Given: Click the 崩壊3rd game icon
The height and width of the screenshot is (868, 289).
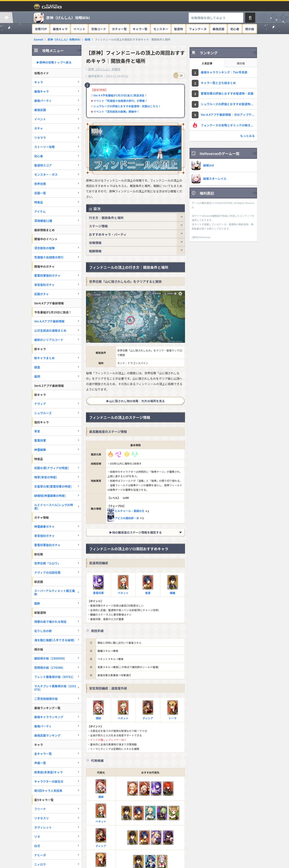Looking at the screenshot, I should pyautogui.click(x=196, y=165).
